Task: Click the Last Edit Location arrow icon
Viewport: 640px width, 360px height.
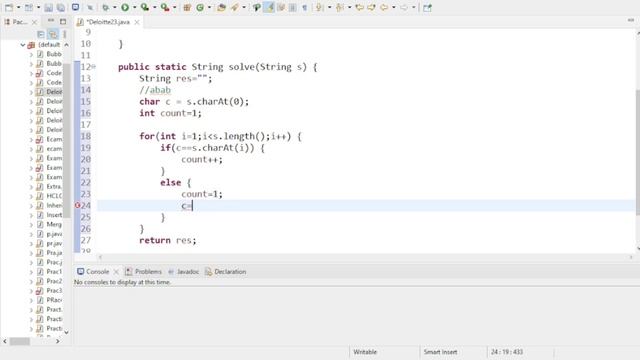Action: [359, 7]
